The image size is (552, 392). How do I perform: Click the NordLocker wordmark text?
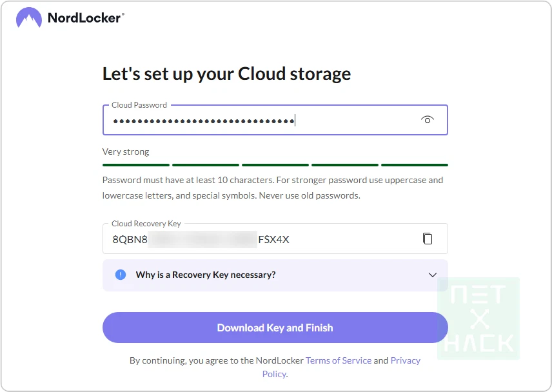pos(84,18)
